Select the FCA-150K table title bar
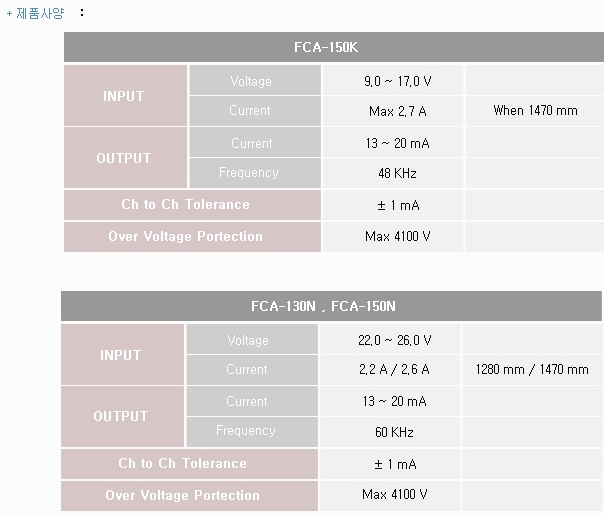This screenshot has height=514, width=604. pos(333,48)
